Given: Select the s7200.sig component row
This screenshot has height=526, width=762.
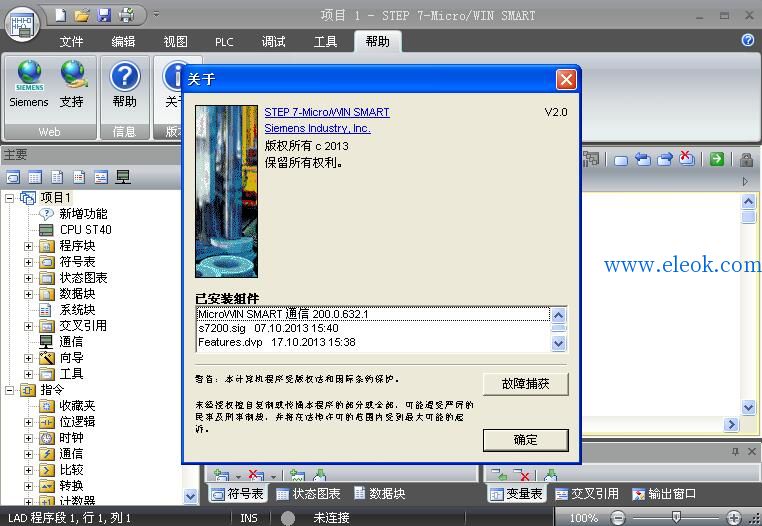Looking at the screenshot, I should [x=373, y=328].
